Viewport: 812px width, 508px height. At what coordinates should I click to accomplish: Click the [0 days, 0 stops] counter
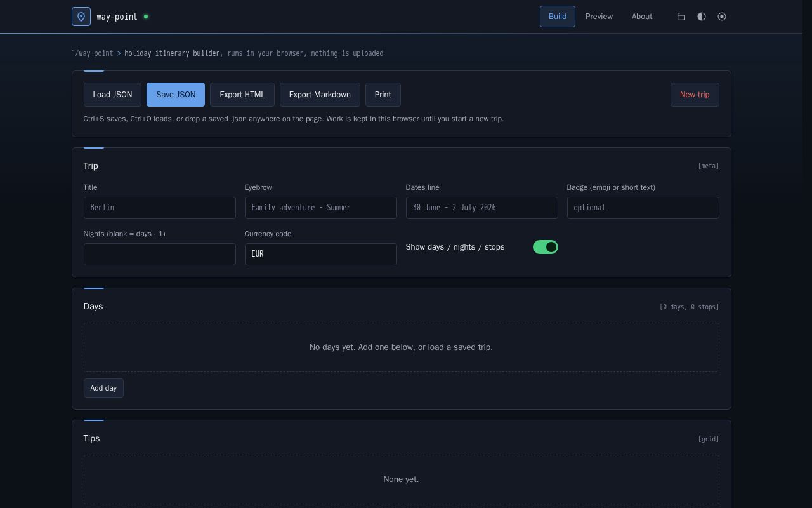click(689, 307)
